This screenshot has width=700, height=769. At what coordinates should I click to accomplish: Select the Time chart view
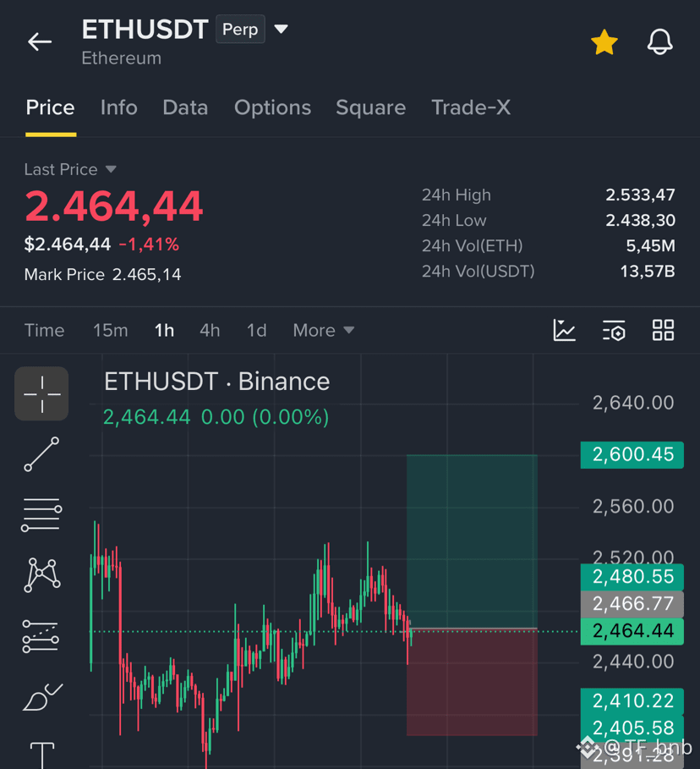(x=45, y=331)
